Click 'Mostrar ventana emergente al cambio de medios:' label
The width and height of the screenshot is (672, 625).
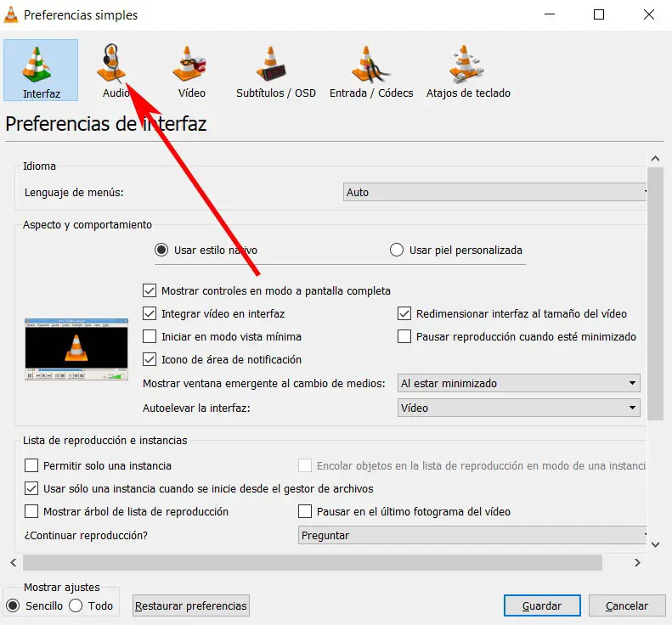coord(264,383)
